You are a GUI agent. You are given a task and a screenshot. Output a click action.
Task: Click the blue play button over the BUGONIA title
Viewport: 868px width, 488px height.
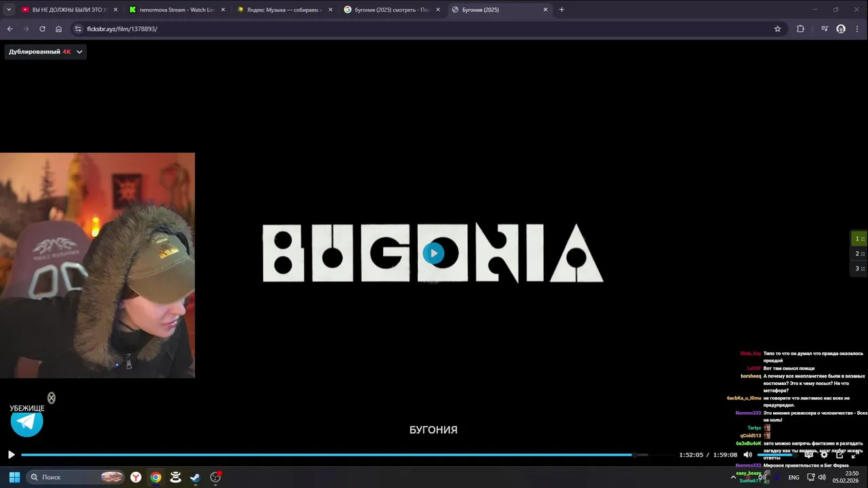coord(433,253)
